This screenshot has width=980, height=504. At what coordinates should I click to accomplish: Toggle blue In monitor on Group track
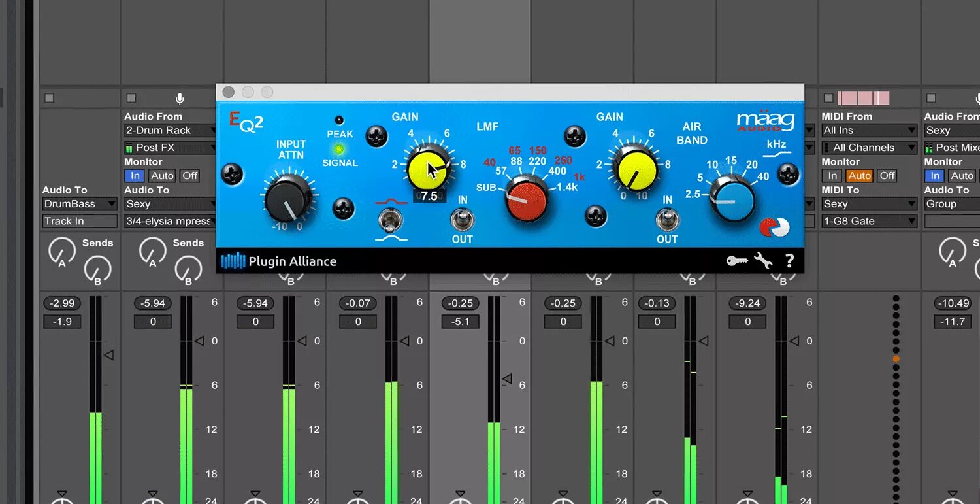point(935,175)
